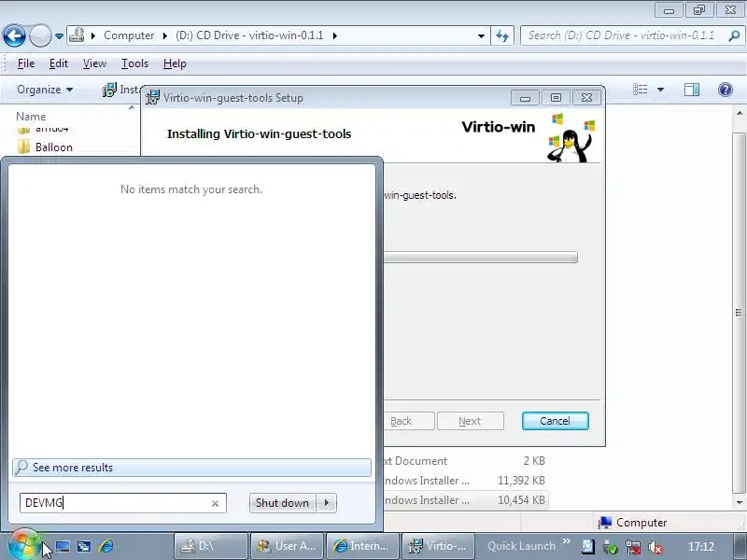
Task: Open the Help menu
Action: (x=175, y=63)
